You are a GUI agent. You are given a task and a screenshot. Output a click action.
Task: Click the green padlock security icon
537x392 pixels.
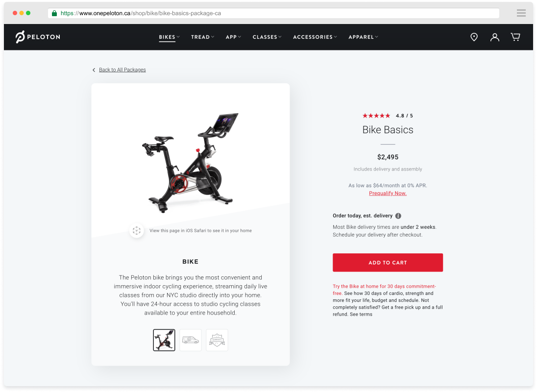[x=54, y=13]
